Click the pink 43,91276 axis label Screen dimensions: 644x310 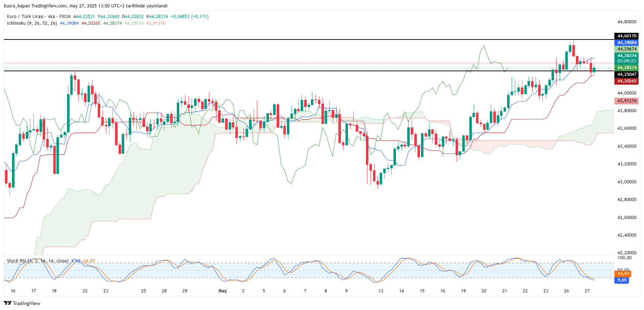point(626,101)
